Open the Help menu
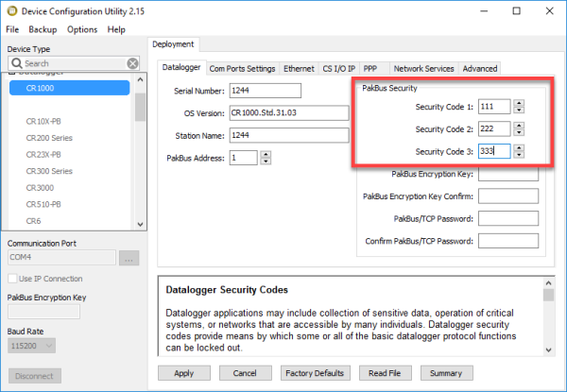 point(116,29)
